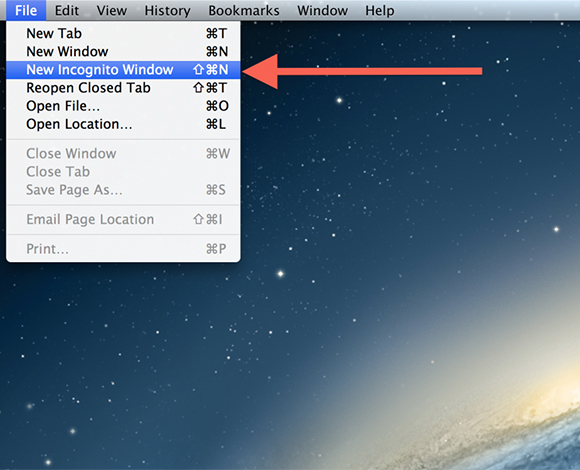Screen dimensions: 580x470
Task: Select Save Page As... entry
Action: (x=123, y=189)
